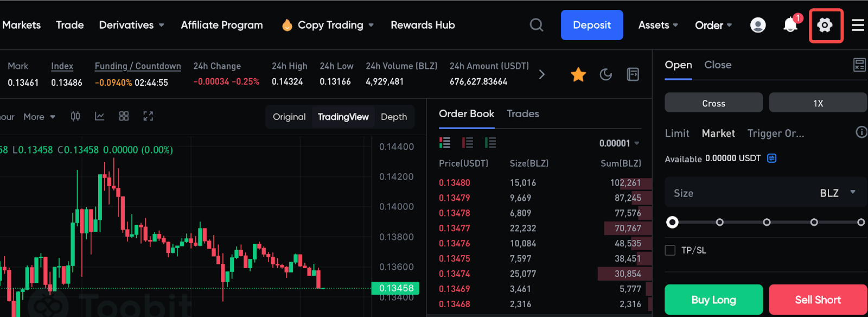The height and width of the screenshot is (317, 868).
Task: Set size slider to middle marker
Action: click(x=767, y=222)
